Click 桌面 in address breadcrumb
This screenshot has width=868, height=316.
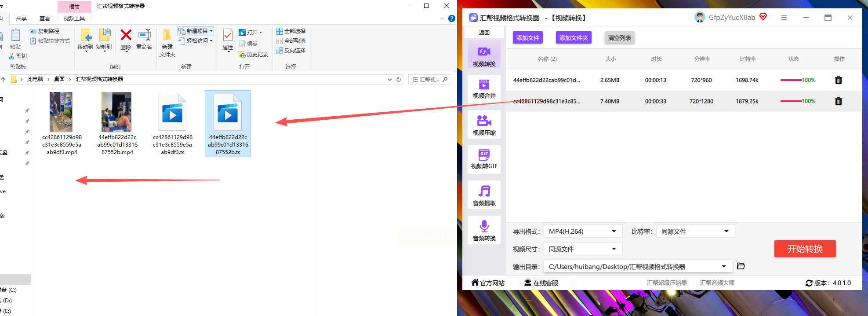point(59,79)
